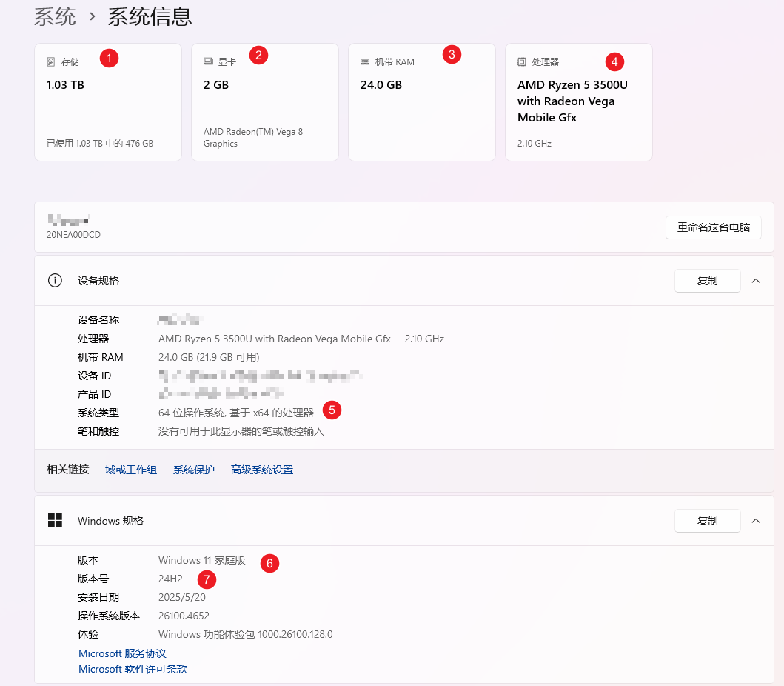Open Microsoft software license terms link

(133, 669)
